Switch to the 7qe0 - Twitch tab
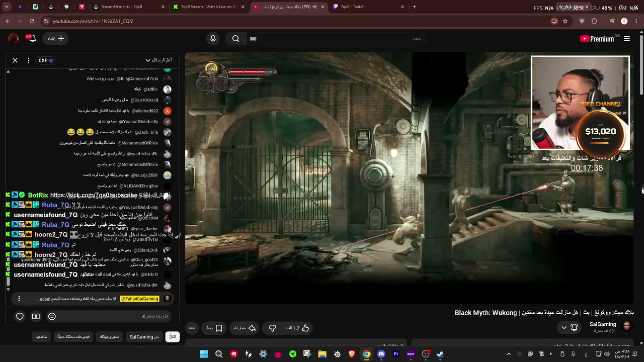Screen dimensions: 644x362 coord(369,7)
